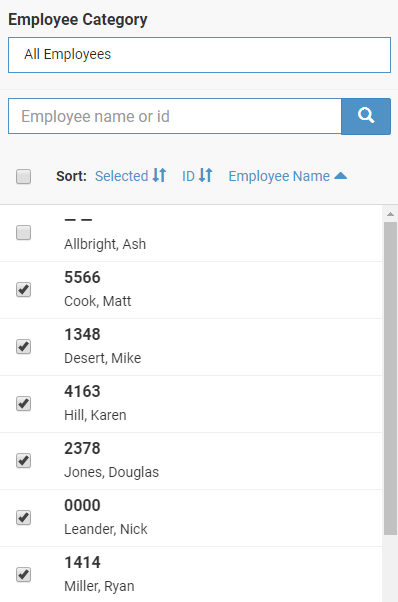Click the ascending triangle beside Employee Name
The height and width of the screenshot is (602, 398).
[x=340, y=176]
